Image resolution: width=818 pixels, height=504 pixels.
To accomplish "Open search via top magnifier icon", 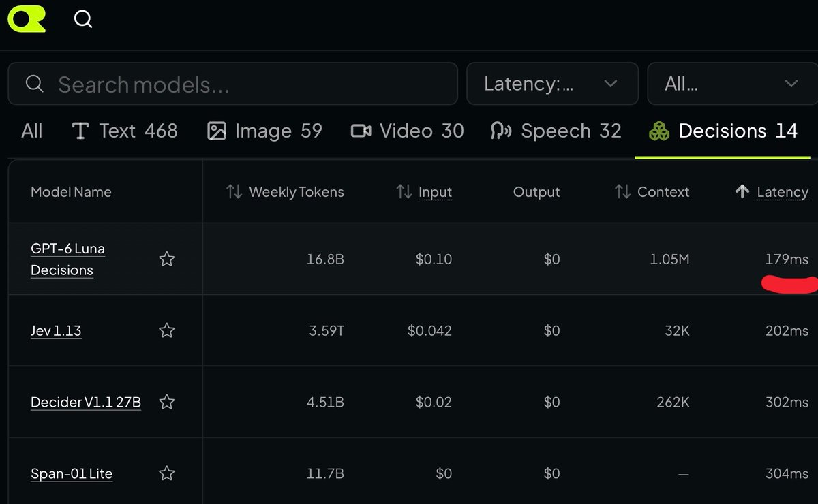I will click(x=83, y=19).
